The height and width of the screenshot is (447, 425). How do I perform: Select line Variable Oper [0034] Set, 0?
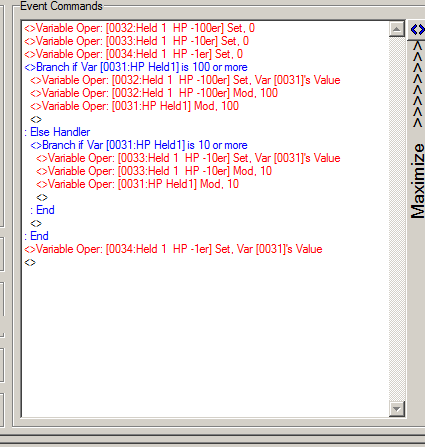point(134,54)
